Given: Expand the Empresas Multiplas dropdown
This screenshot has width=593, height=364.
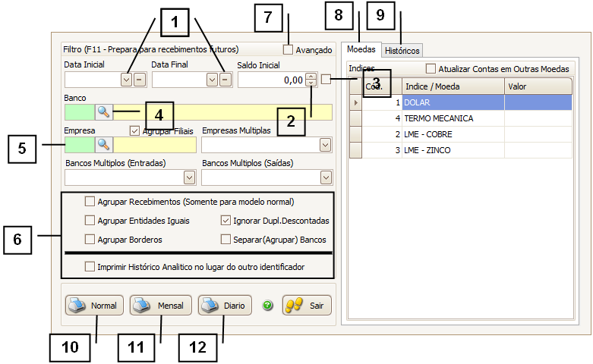Looking at the screenshot, I should coord(325,145).
